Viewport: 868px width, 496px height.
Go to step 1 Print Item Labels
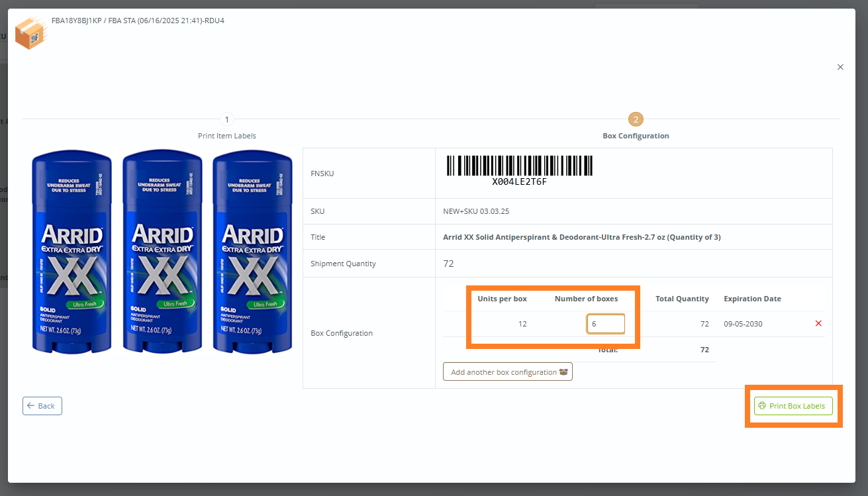[227, 120]
